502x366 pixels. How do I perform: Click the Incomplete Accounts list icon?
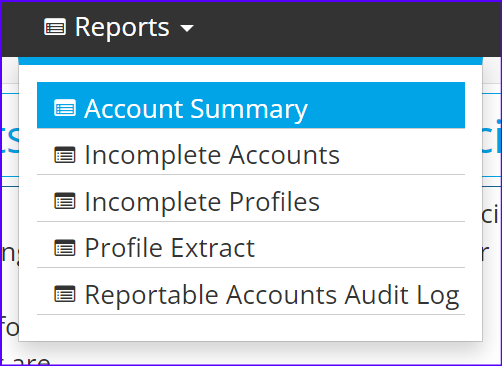(65, 155)
